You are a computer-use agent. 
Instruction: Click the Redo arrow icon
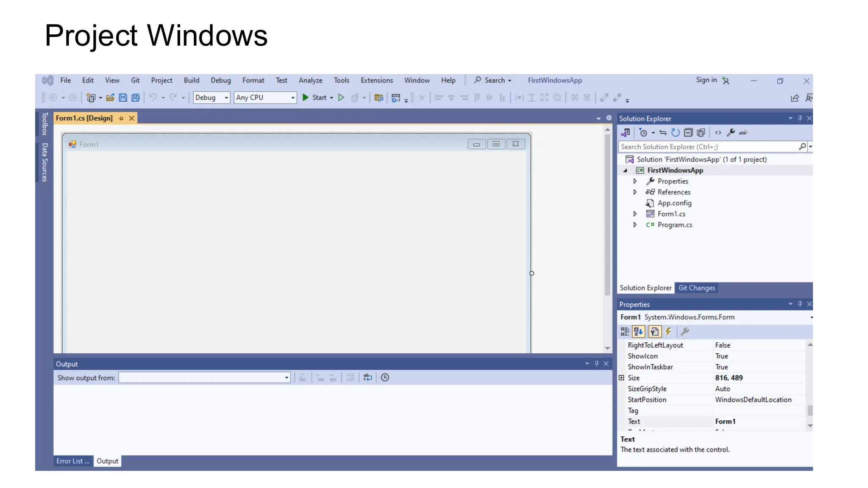tap(173, 97)
